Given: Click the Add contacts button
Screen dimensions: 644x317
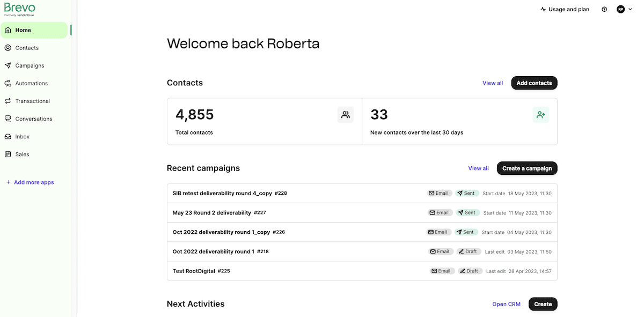Looking at the screenshot, I should pos(534,83).
